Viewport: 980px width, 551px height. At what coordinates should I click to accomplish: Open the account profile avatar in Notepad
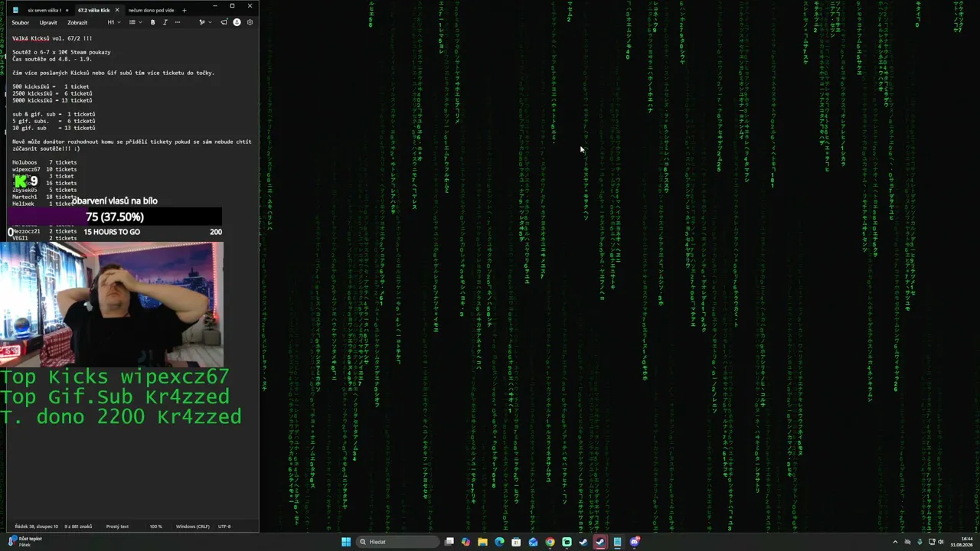point(237,22)
